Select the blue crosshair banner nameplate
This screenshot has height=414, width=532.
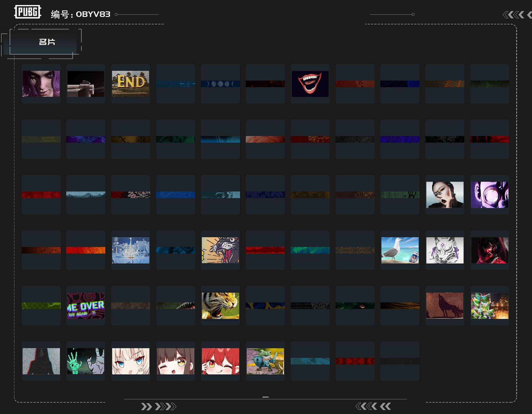click(175, 84)
